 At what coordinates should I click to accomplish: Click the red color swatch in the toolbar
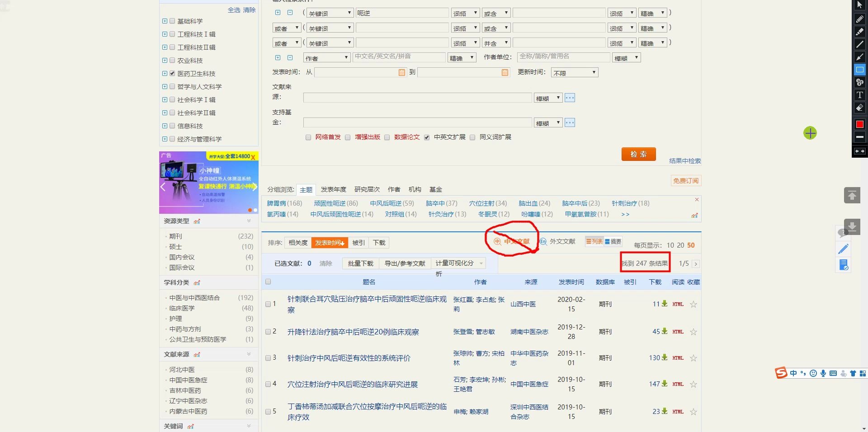pyautogui.click(x=859, y=124)
